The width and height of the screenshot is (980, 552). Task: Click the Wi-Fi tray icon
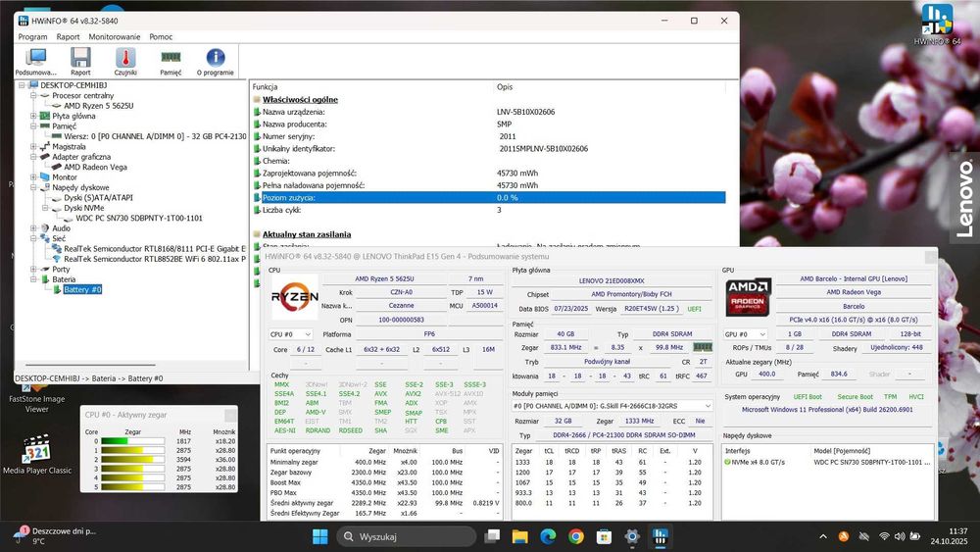point(884,536)
